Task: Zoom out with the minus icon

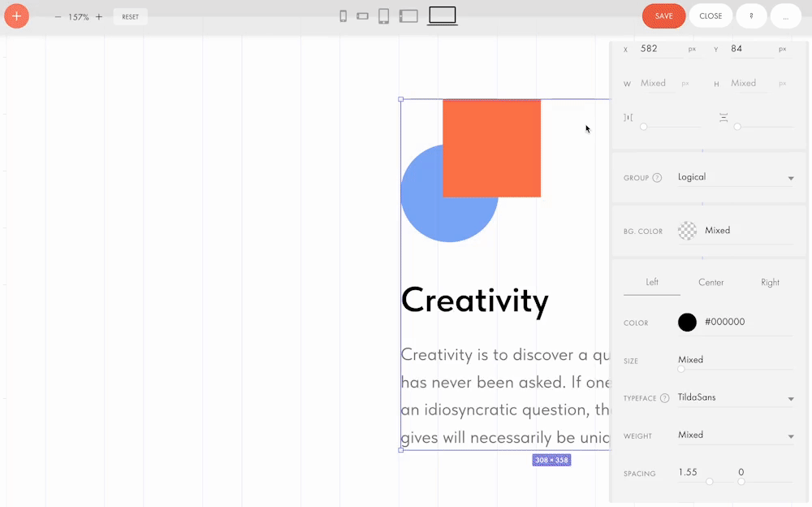Action: pos(58,16)
